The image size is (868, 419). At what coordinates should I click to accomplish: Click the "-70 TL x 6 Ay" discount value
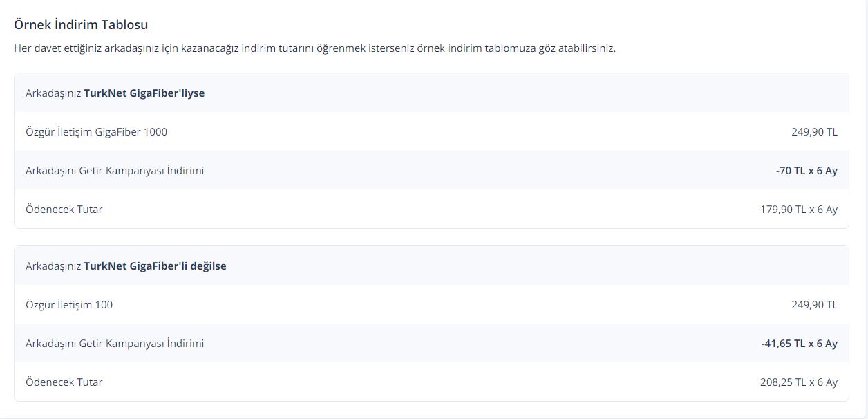(x=806, y=170)
